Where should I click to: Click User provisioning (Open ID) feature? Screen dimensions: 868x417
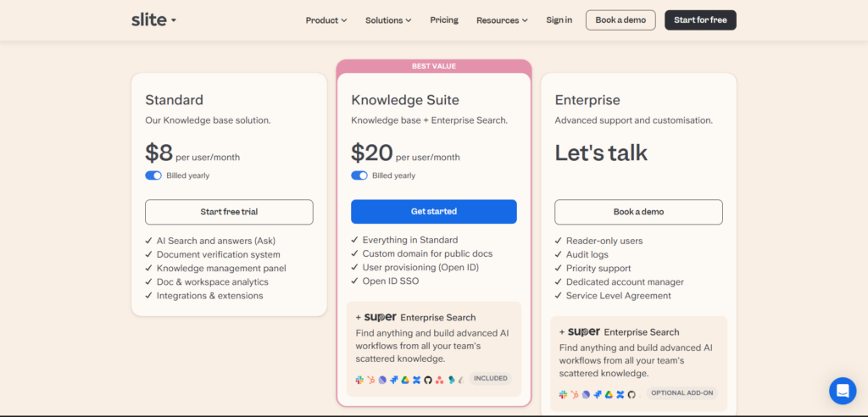pyautogui.click(x=420, y=267)
